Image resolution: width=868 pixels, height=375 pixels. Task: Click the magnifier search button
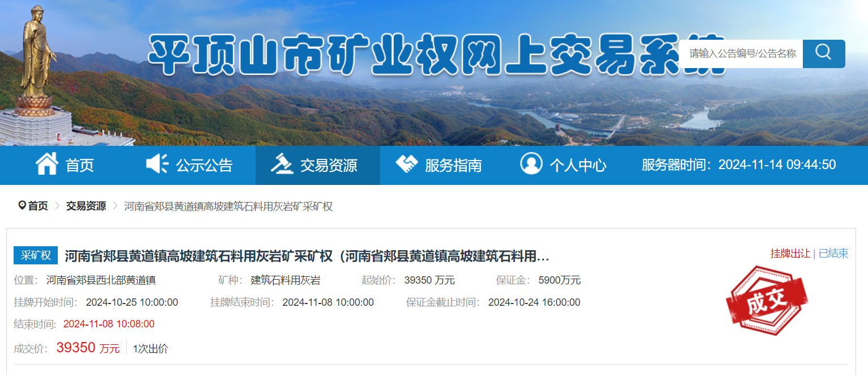(823, 53)
